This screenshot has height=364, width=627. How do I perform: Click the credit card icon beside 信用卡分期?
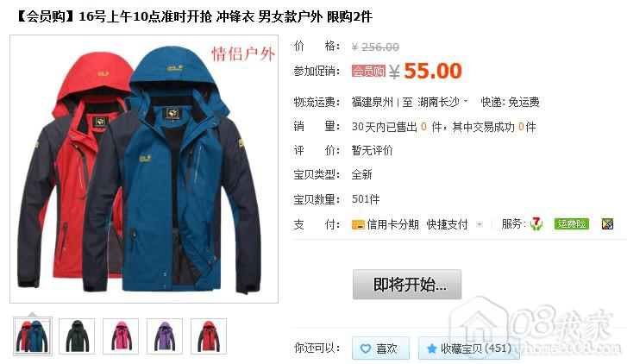(x=358, y=224)
